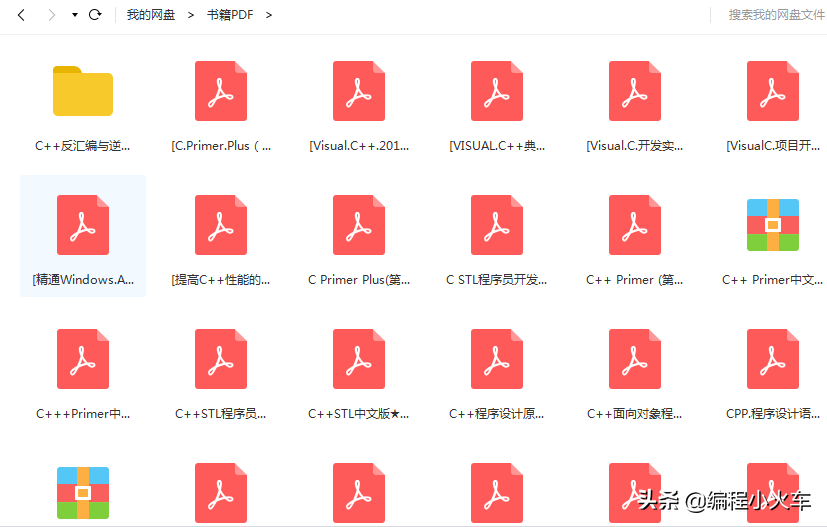Select the [VISUAL.C++典... PDF icon
The image size is (827, 527).
coord(497,91)
